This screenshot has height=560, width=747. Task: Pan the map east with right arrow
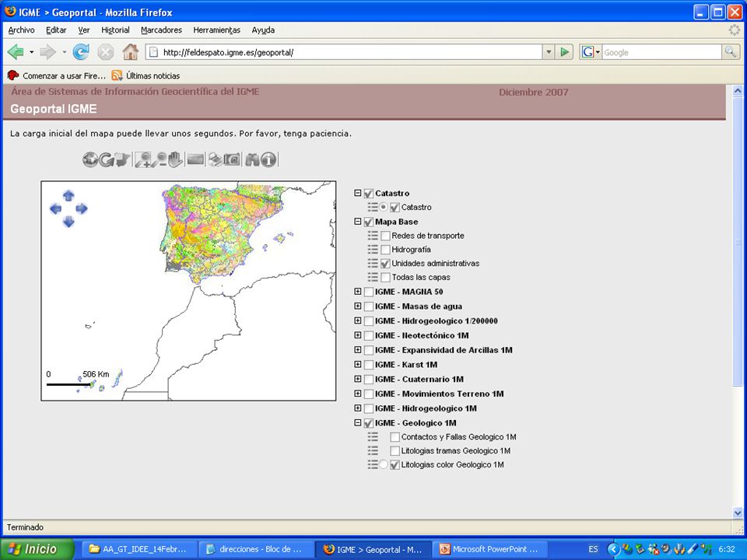(82, 208)
